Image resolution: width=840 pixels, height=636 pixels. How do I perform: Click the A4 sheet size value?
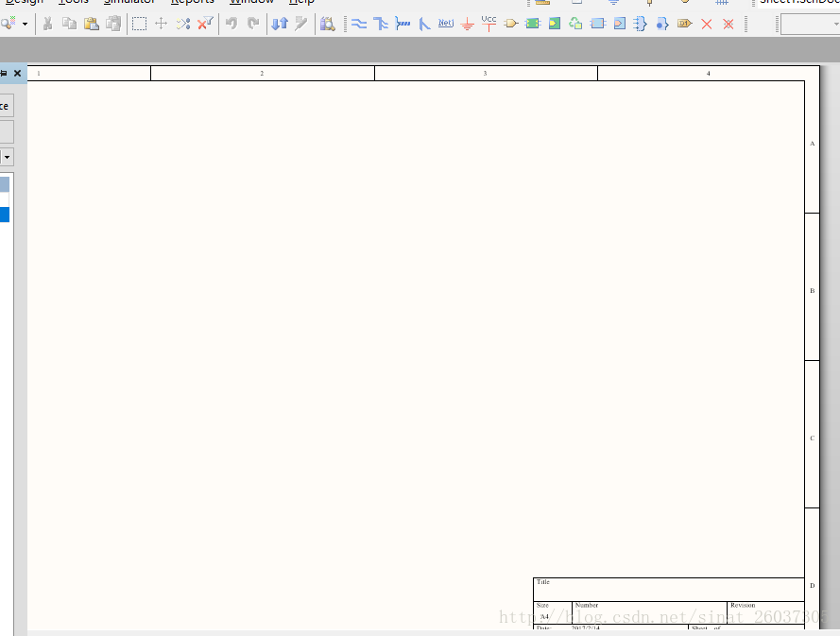coord(544,617)
